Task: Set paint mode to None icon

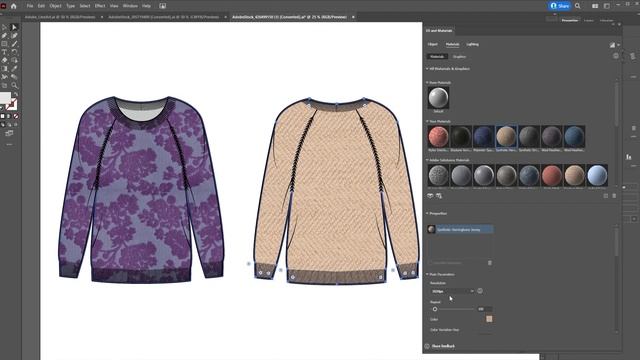Action: (x=16, y=116)
